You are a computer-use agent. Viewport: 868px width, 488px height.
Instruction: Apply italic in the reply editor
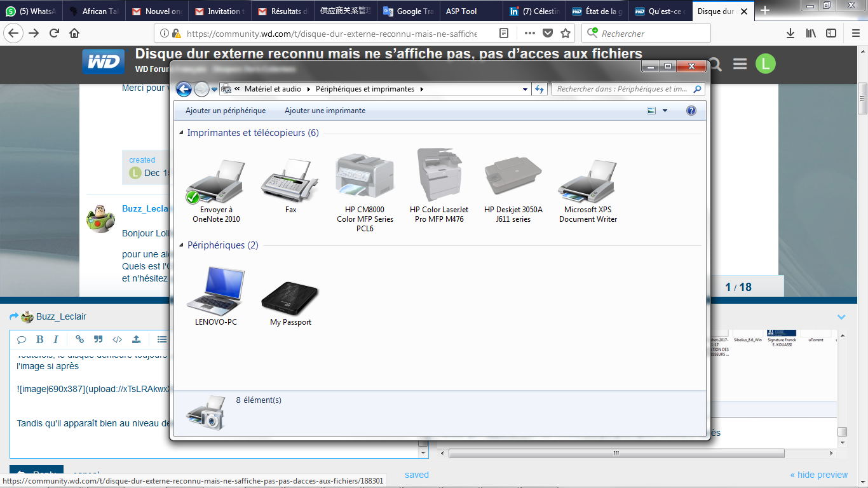[56, 339]
